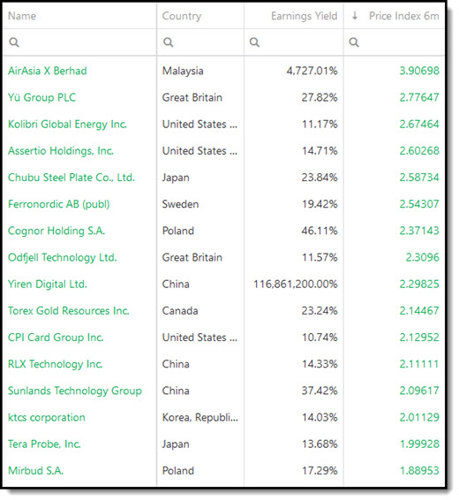The image size is (459, 500).
Task: Select the Sweden country cell
Action: coord(180,204)
